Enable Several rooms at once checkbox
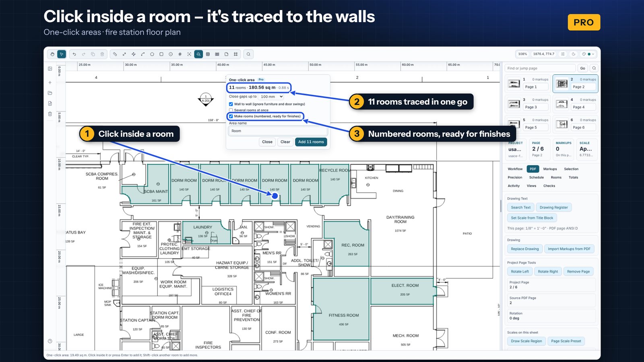 point(231,110)
